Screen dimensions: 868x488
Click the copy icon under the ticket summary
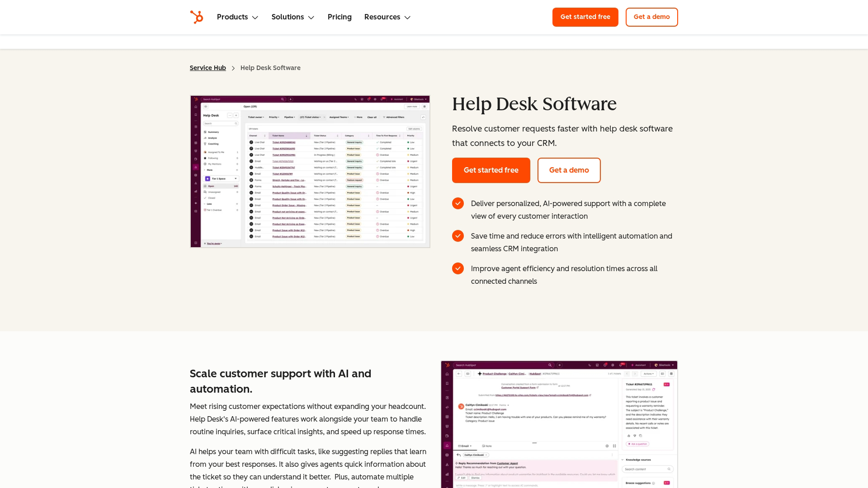point(641,436)
